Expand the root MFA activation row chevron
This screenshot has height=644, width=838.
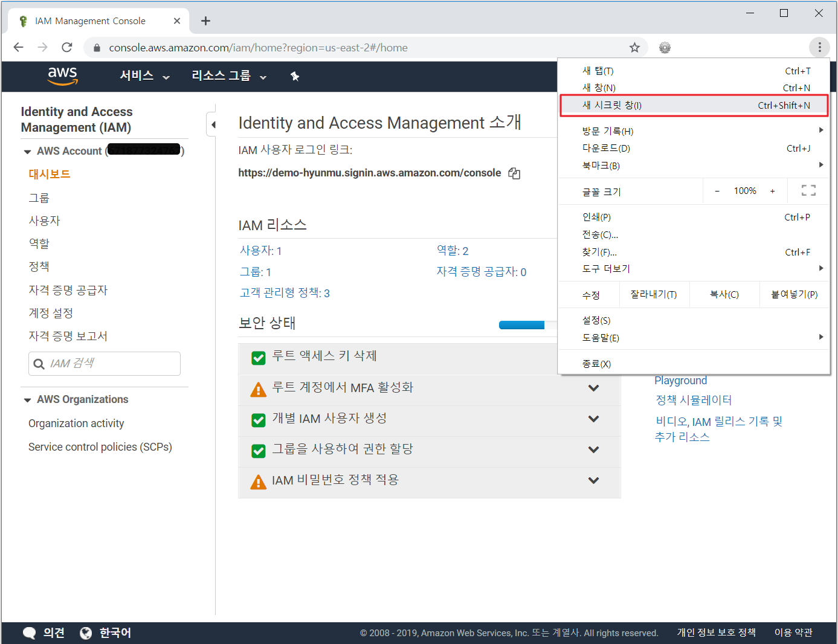click(594, 388)
